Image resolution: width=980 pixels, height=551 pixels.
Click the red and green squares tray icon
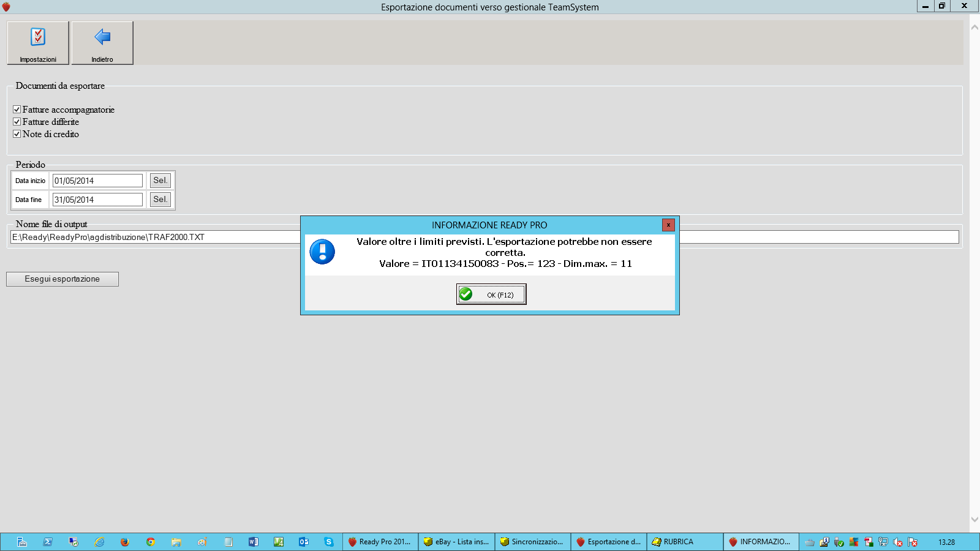point(869,542)
